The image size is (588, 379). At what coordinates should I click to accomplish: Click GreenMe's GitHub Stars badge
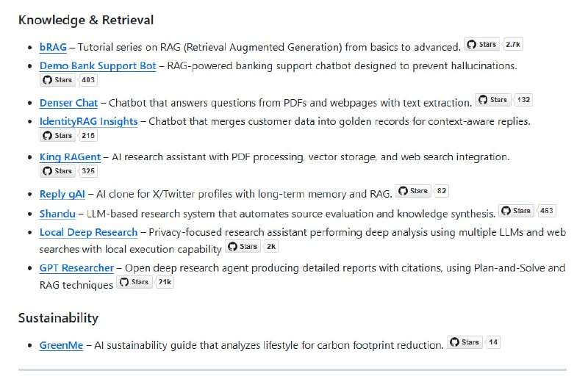[475, 342]
